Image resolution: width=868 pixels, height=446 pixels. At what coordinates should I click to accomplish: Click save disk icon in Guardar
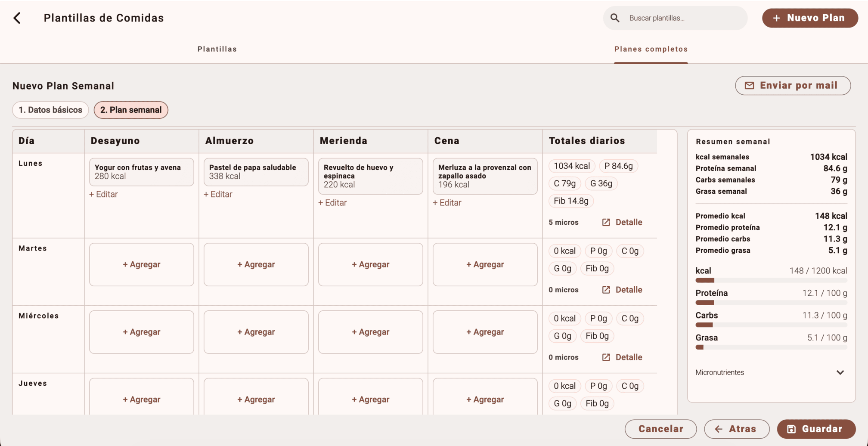(791, 429)
